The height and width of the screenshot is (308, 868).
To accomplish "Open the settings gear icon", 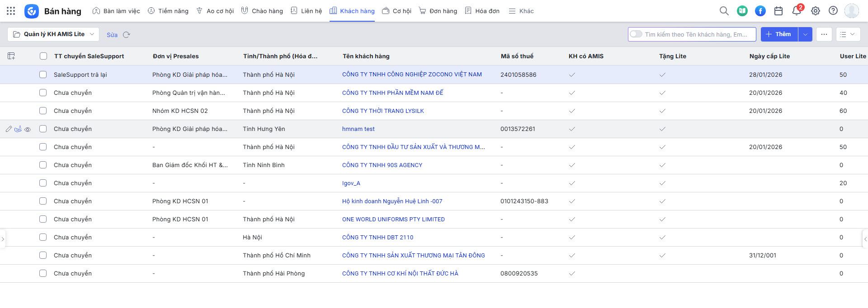I will click(x=815, y=11).
